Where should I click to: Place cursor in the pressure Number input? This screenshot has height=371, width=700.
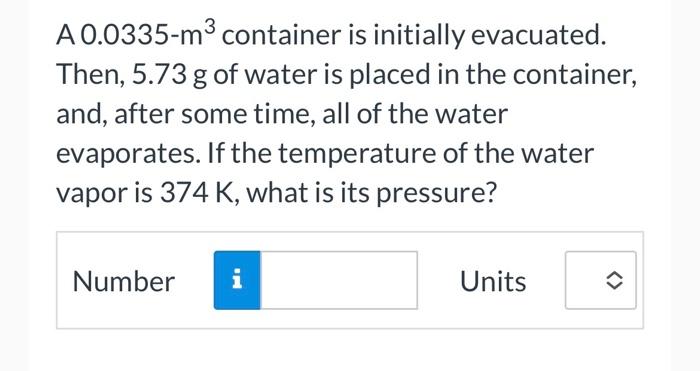[x=339, y=280]
